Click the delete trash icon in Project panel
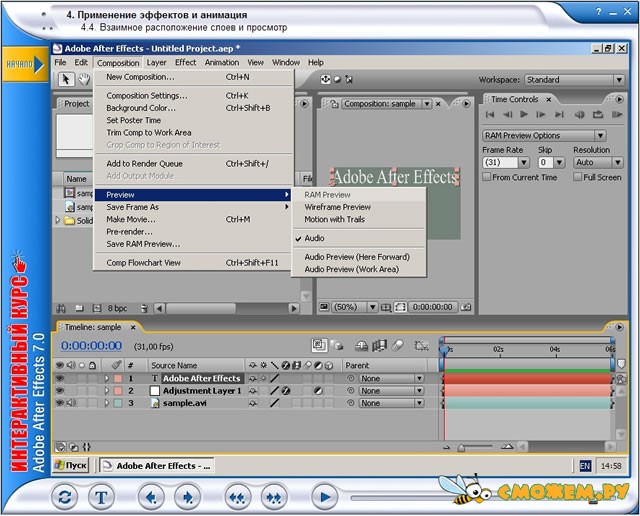This screenshot has height=516, width=640. (x=144, y=309)
